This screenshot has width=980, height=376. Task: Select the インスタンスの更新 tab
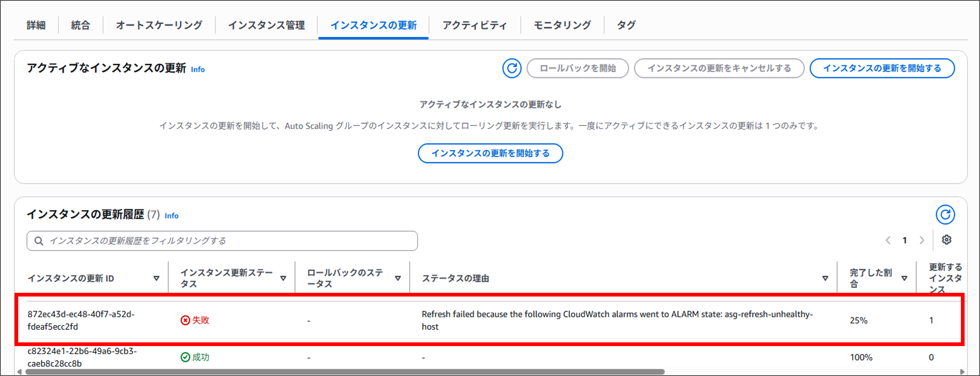click(x=374, y=25)
